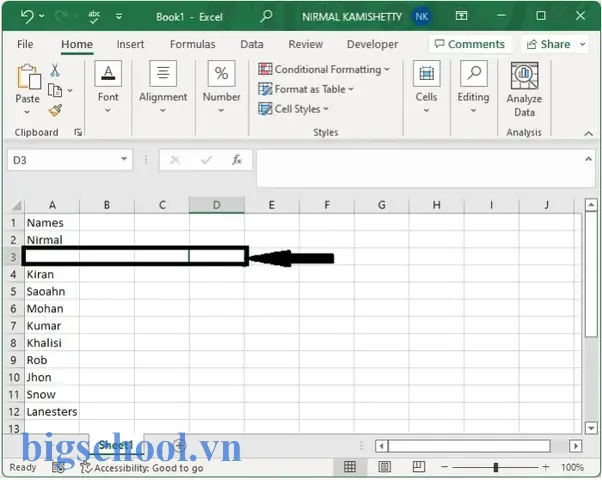Open Cell Styles menu
The height and width of the screenshot is (480, 602).
coord(294,109)
